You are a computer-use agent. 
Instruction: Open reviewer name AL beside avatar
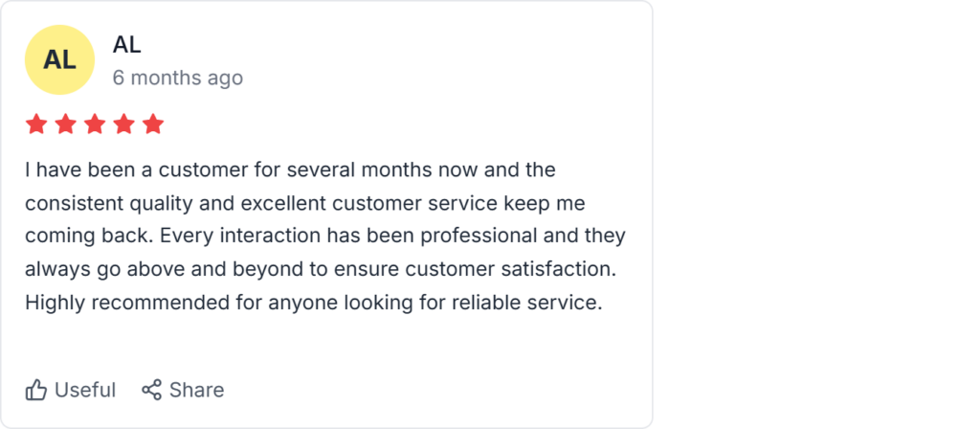[x=126, y=44]
